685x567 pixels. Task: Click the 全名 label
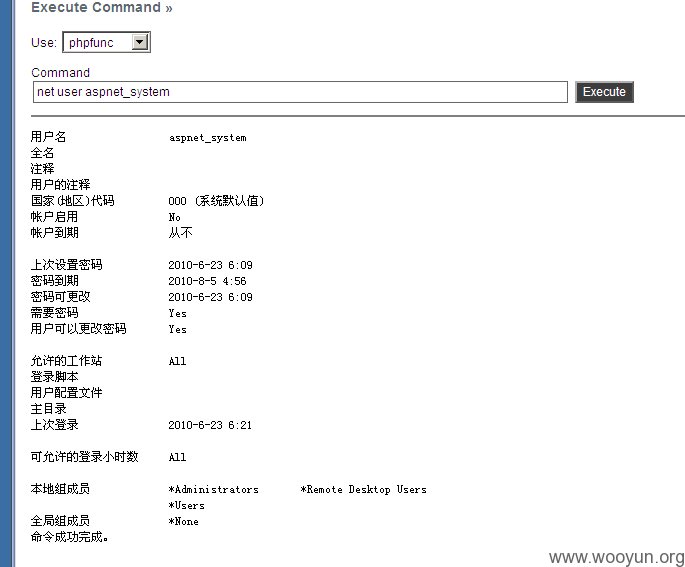point(42,153)
